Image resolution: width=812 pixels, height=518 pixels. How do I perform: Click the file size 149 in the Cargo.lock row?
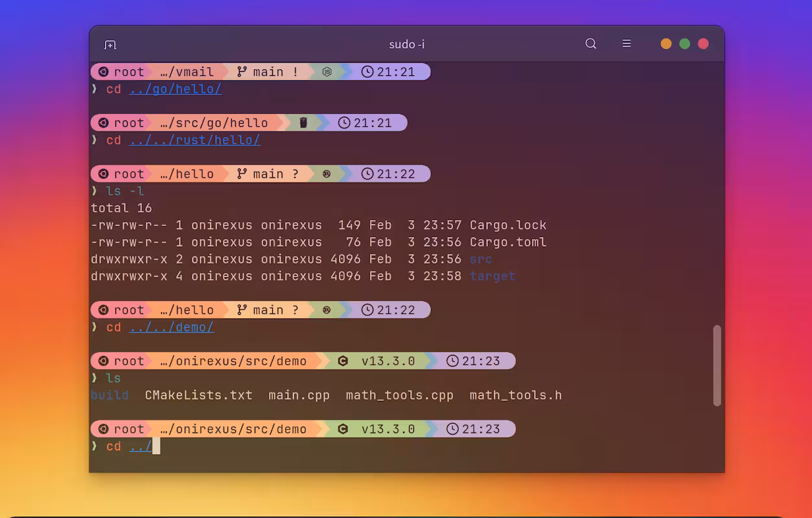point(349,225)
